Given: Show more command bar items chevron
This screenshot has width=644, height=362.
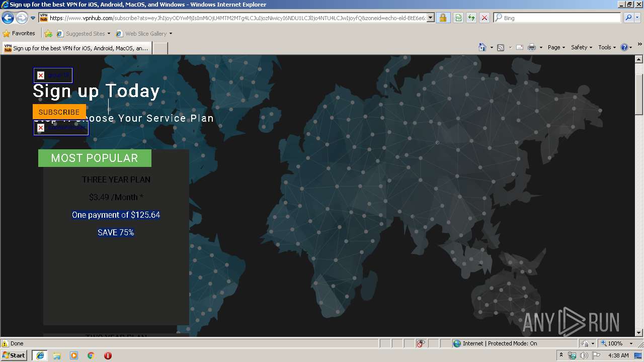Looking at the screenshot, I should 640,45.
